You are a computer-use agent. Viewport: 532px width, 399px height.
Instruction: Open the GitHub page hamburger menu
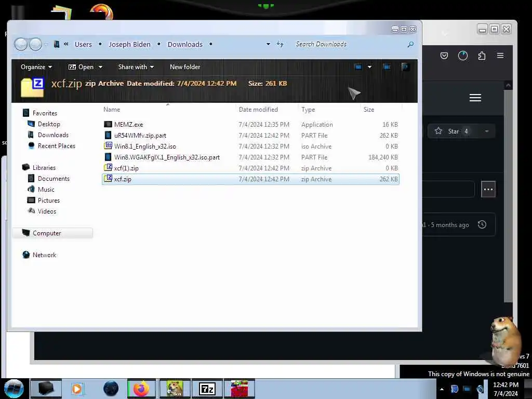(475, 98)
